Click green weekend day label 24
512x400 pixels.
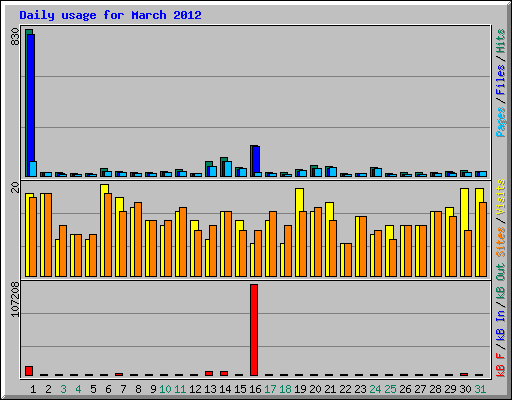(375, 389)
